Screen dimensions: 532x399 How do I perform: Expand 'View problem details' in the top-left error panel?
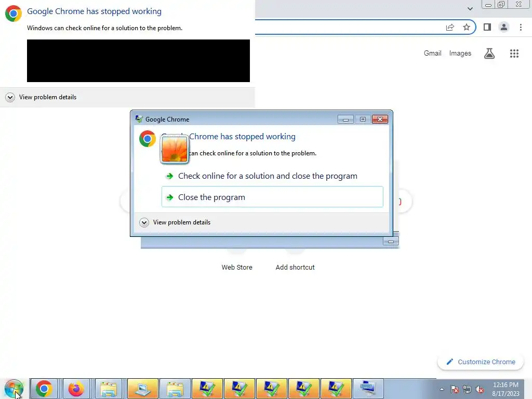click(x=41, y=97)
